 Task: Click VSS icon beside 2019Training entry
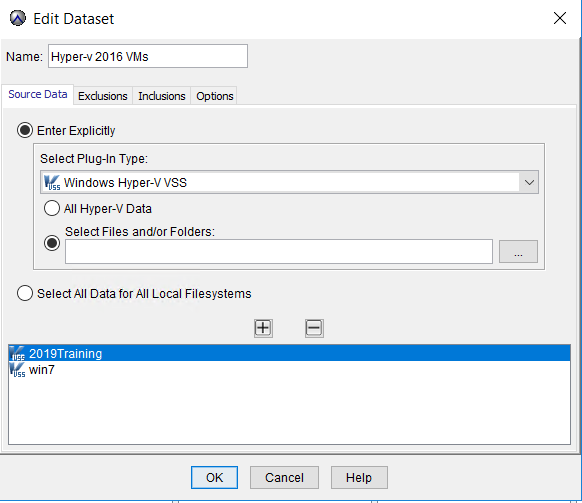point(17,353)
